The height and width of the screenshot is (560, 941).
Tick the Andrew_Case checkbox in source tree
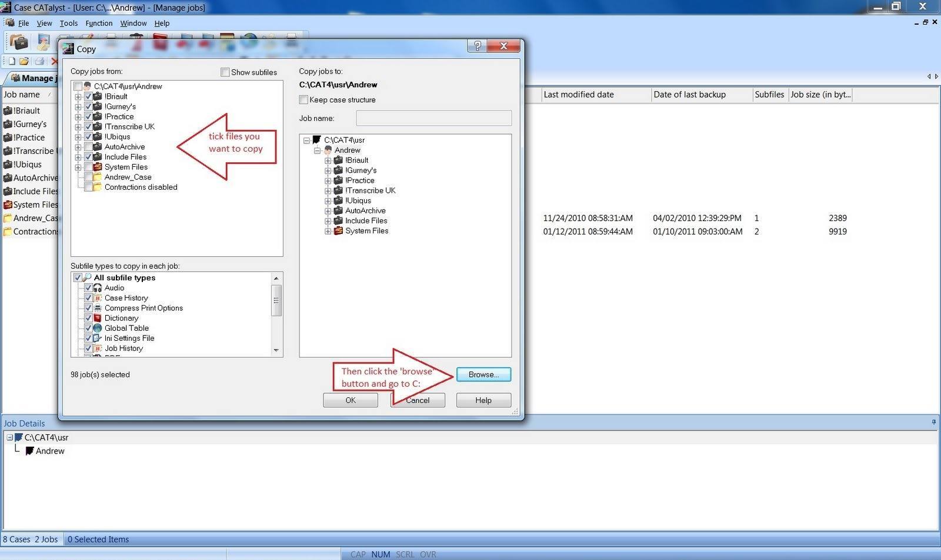point(88,177)
